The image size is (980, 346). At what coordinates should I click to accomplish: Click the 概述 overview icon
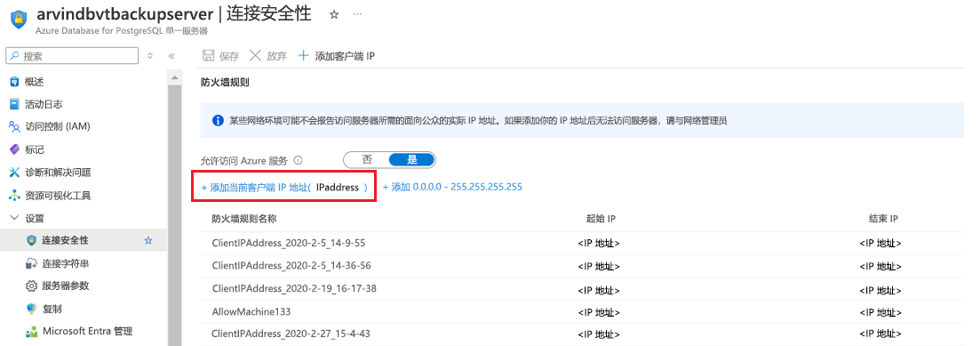click(x=14, y=82)
